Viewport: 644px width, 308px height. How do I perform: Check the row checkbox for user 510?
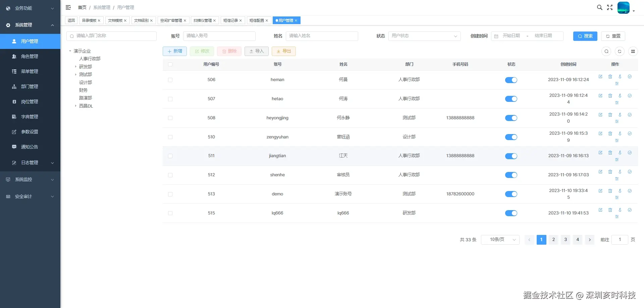point(170,137)
